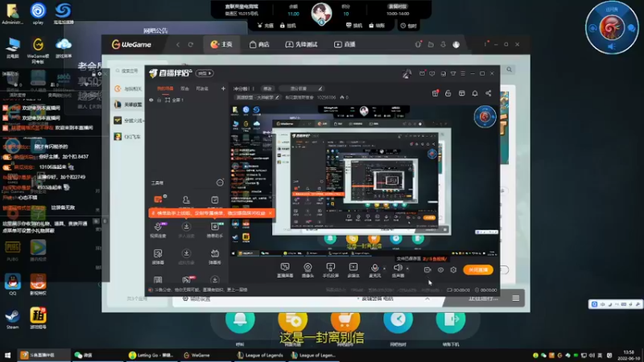The width and height of the screenshot is (644, 362).
Task: Add a new scene with plus icon
Action: [x=223, y=88]
